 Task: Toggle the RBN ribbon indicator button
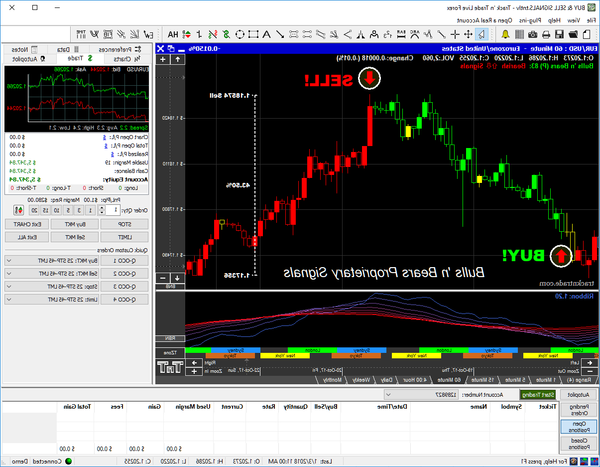[170, 338]
